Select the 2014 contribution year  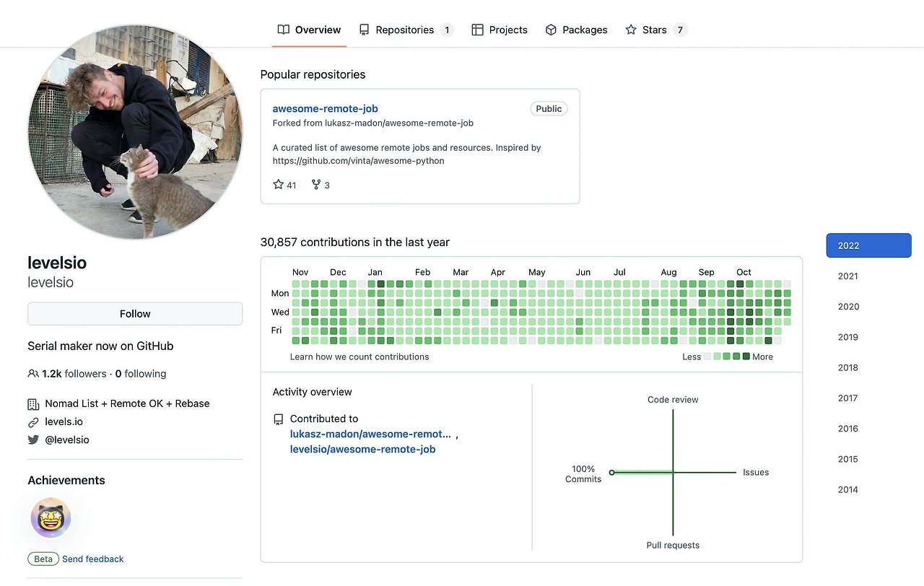coord(848,489)
